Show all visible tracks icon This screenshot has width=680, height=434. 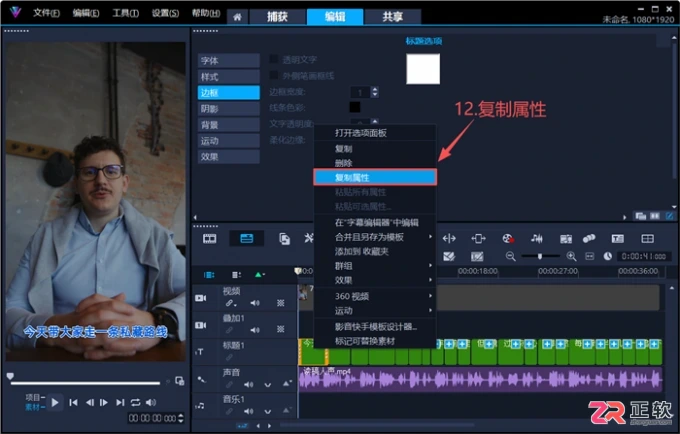click(x=209, y=275)
